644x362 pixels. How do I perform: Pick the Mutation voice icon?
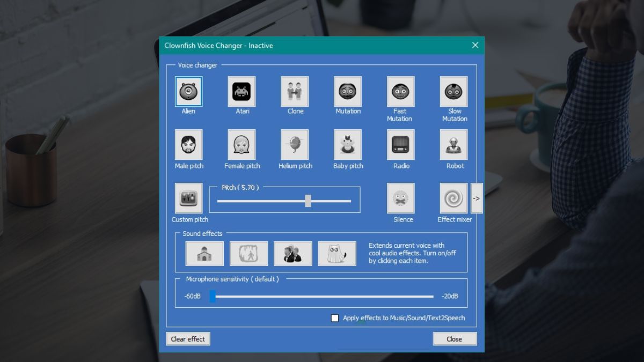tap(348, 91)
